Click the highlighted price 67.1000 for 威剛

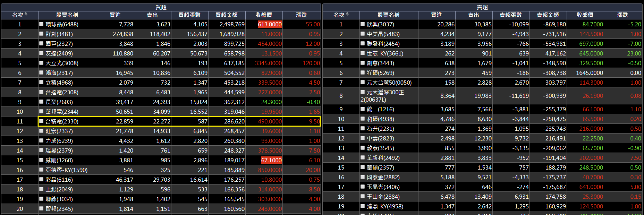click(271, 160)
